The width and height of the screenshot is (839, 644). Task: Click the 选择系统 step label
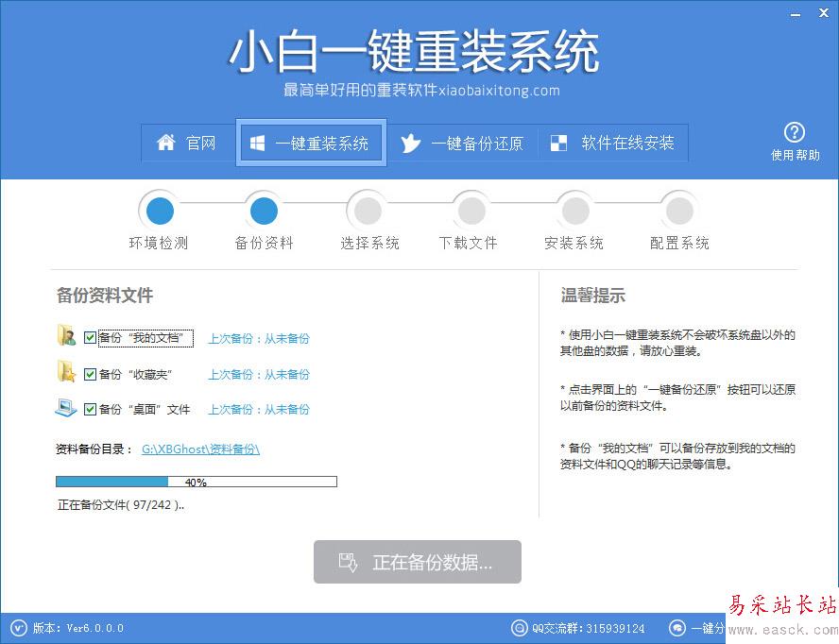point(369,244)
